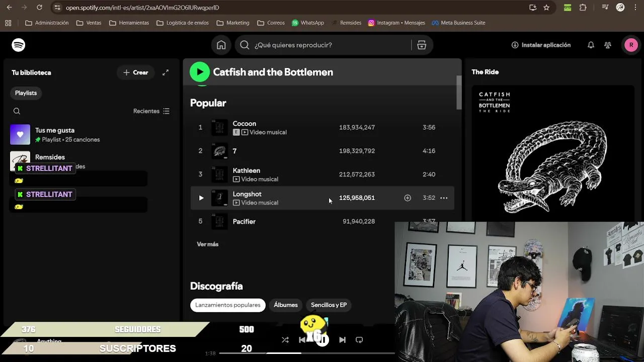
Task: Add Longshot to liked songs
Action: point(408,198)
